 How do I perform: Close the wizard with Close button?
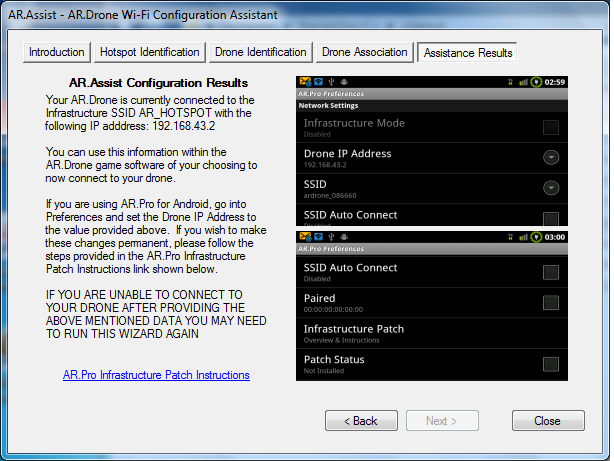click(548, 421)
